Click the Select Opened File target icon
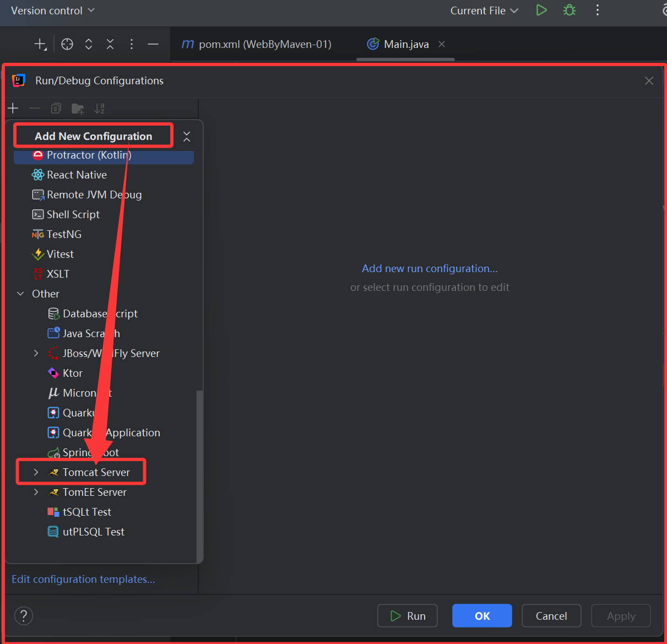The width and height of the screenshot is (667, 644). click(x=67, y=44)
